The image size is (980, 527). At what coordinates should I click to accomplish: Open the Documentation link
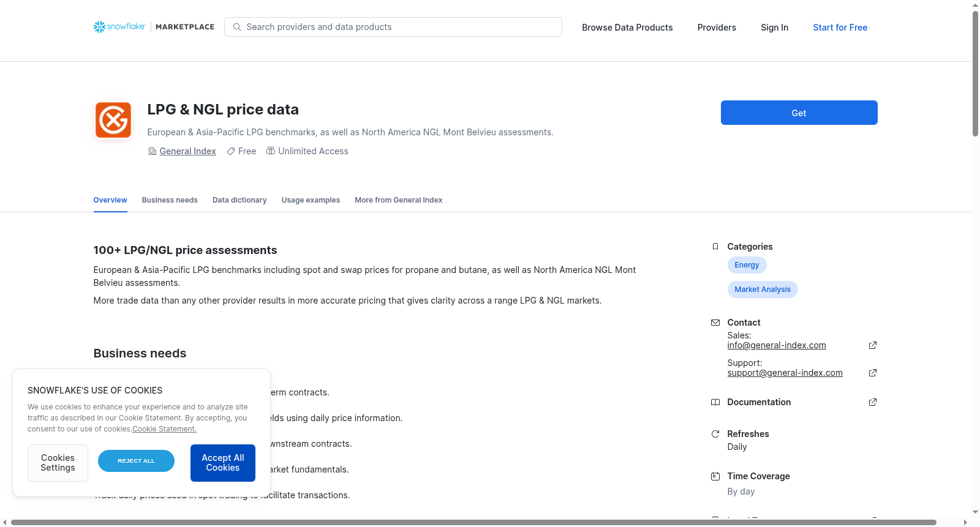759,402
